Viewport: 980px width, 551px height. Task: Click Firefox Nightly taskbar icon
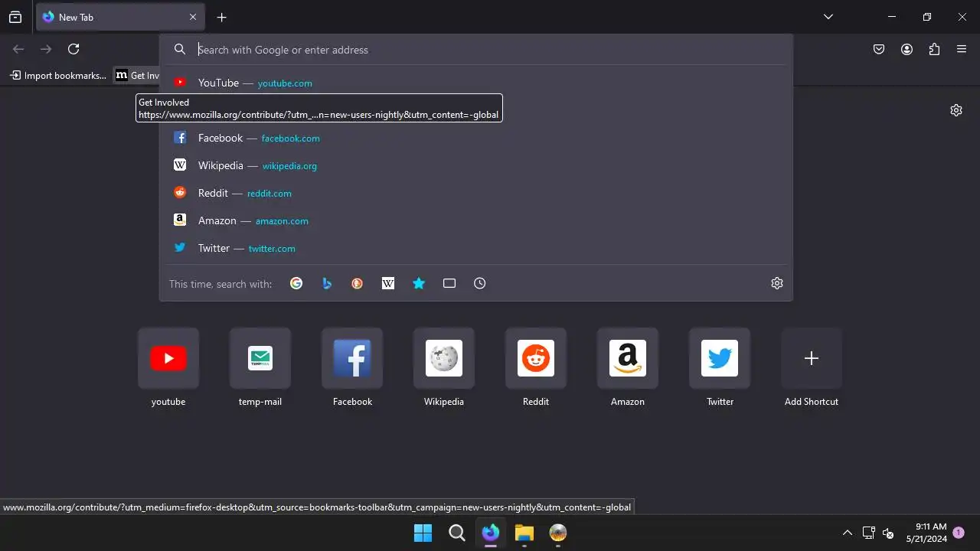(491, 533)
